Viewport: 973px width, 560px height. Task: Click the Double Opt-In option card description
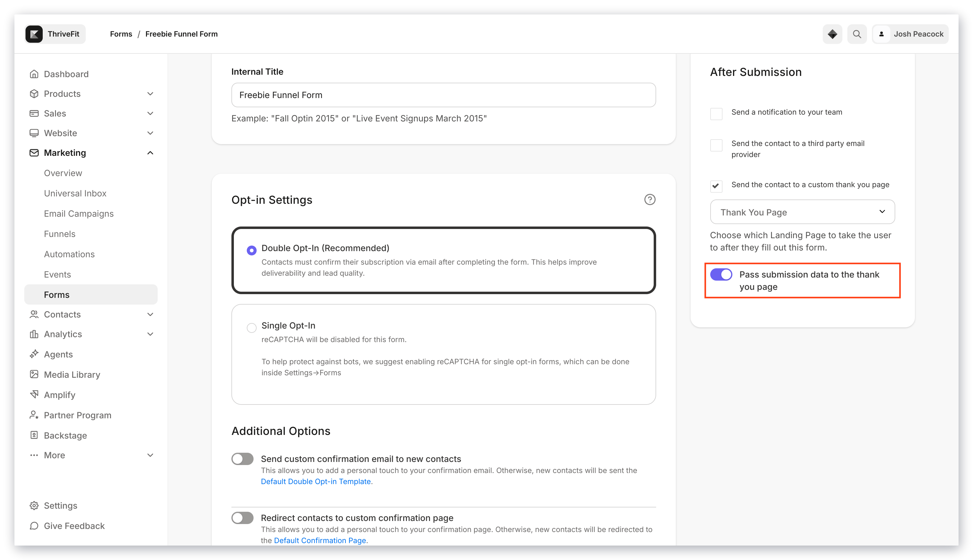pyautogui.click(x=429, y=267)
